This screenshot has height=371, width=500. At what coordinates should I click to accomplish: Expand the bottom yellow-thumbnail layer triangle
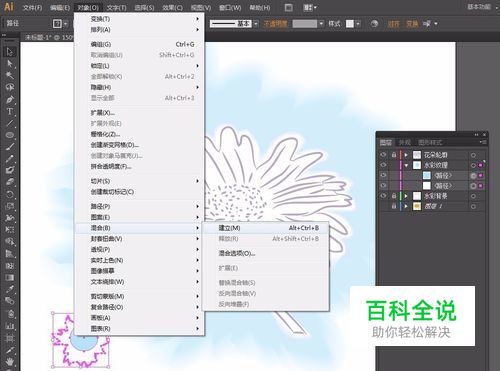coord(406,206)
